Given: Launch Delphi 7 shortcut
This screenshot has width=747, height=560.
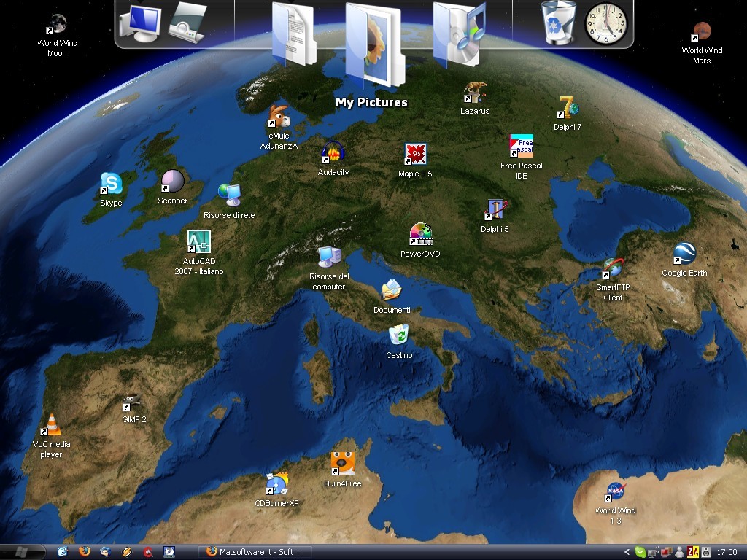Looking at the screenshot, I should (x=568, y=113).
